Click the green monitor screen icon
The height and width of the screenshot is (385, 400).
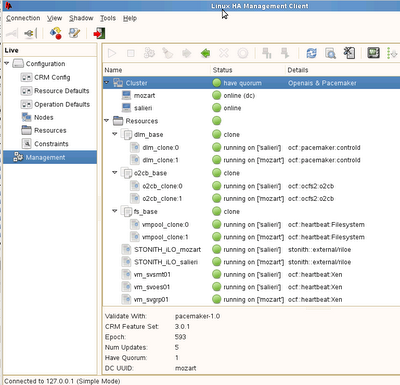click(373, 53)
